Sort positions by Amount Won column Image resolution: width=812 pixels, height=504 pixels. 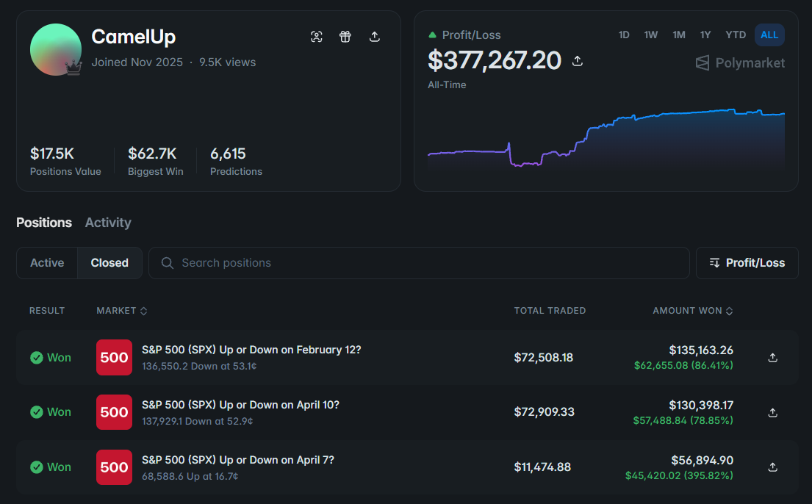[693, 311]
